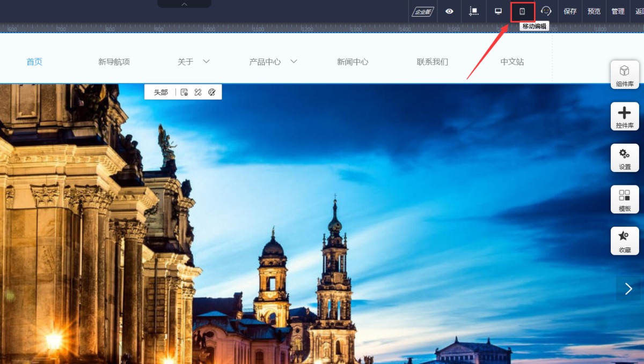
Task: Select 新导航项 navigation item
Action: pos(114,62)
